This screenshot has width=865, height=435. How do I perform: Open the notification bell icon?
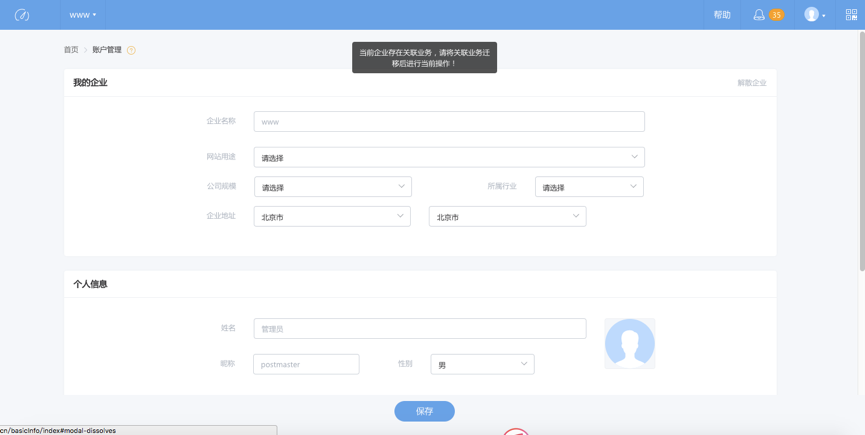[x=759, y=15]
